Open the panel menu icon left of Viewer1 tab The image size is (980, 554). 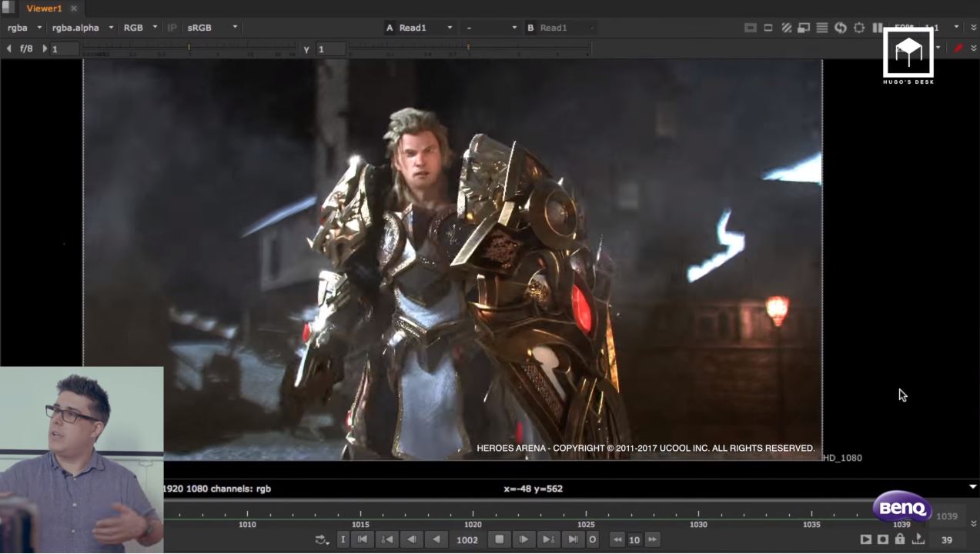click(x=8, y=8)
